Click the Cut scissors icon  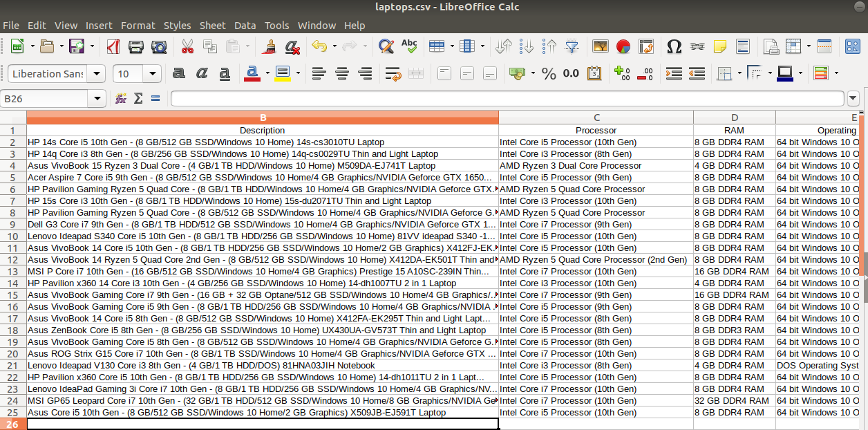pyautogui.click(x=187, y=46)
